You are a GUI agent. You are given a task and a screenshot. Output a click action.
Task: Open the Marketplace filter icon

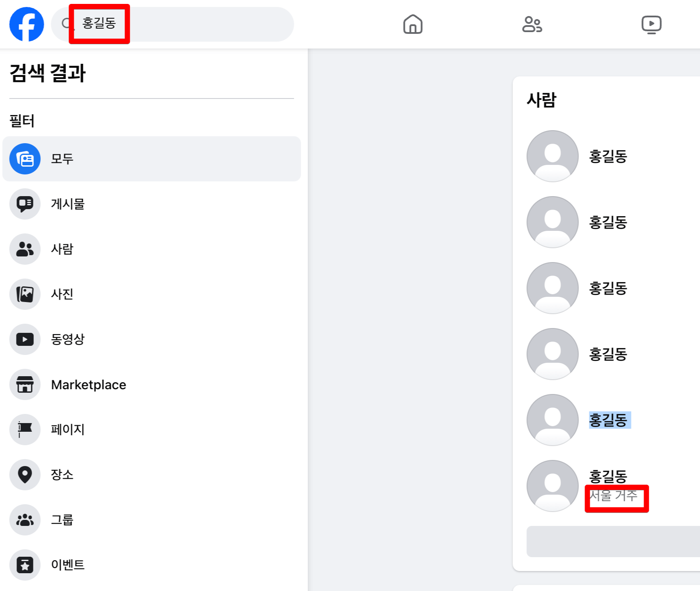25,384
